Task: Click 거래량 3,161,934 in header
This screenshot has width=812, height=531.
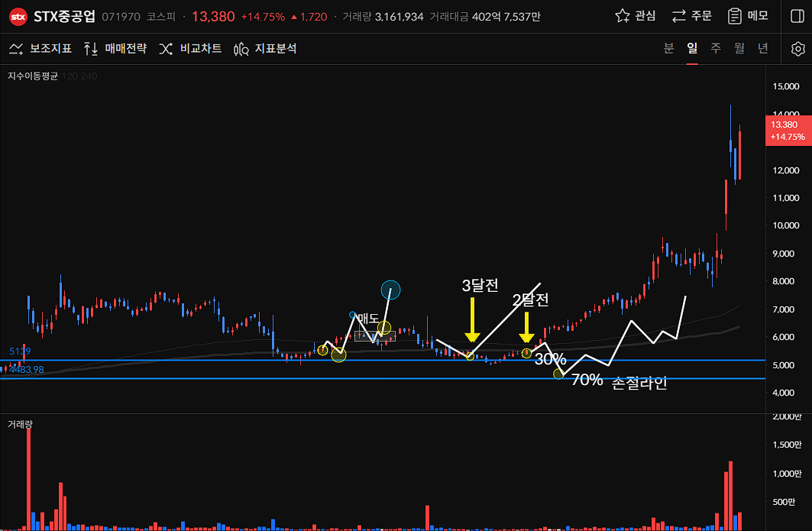Action: (383, 17)
